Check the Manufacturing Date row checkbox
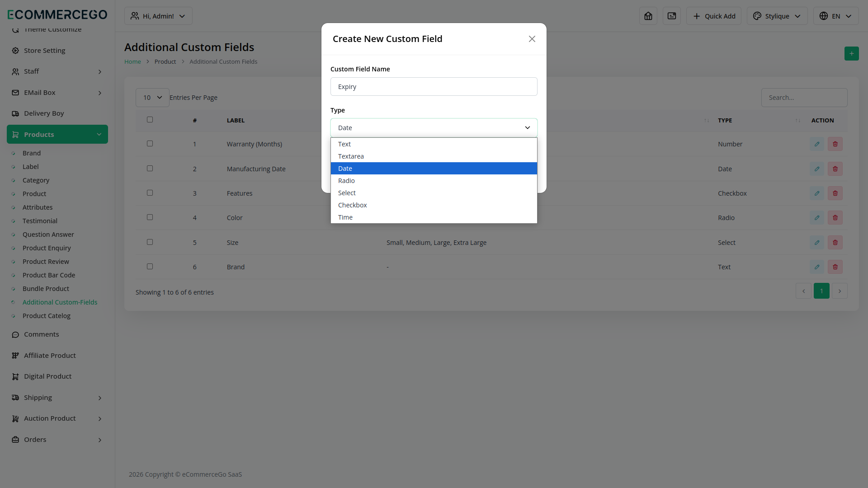 [x=150, y=169]
